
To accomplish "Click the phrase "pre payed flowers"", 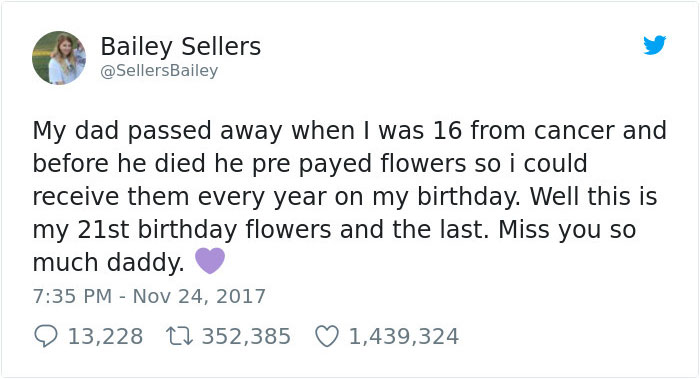I will [x=360, y=163].
